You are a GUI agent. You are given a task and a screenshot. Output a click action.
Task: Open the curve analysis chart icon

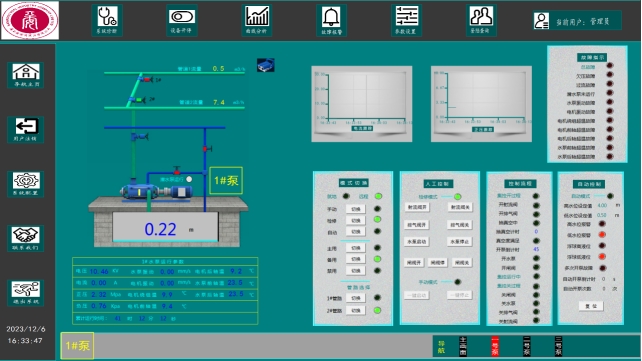pos(257,20)
